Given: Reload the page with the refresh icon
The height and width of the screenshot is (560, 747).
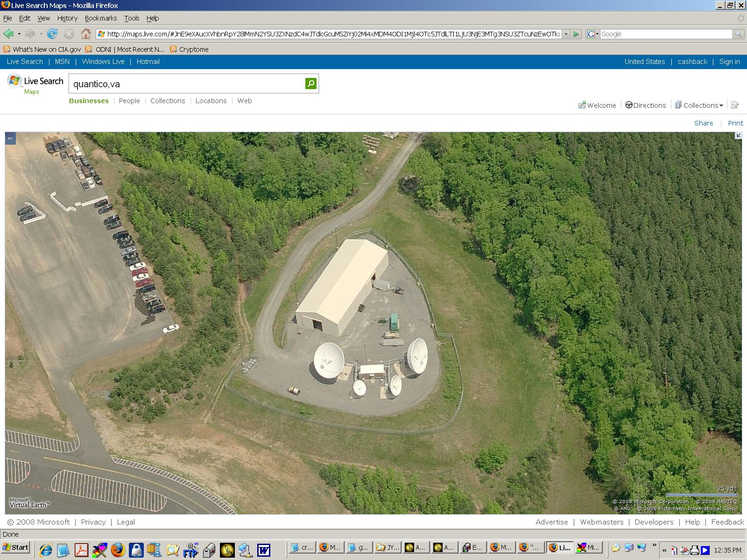Looking at the screenshot, I should coord(52,34).
